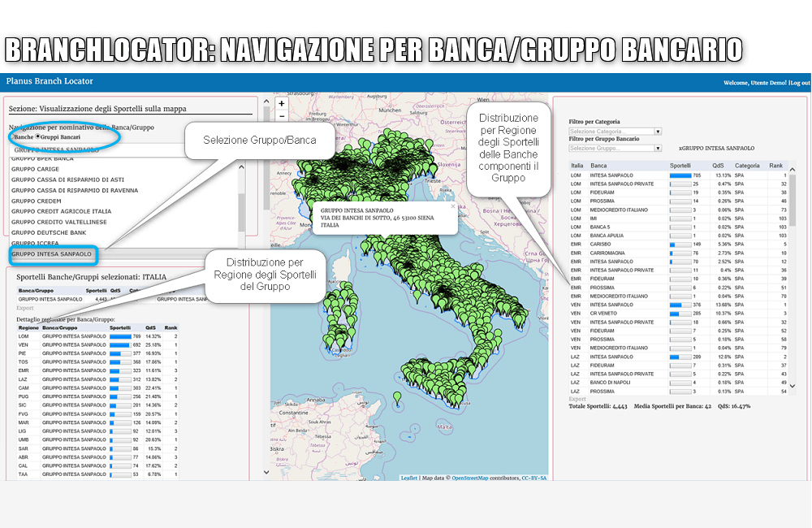Zoom in on the map
The image size is (812, 528).
[x=281, y=103]
